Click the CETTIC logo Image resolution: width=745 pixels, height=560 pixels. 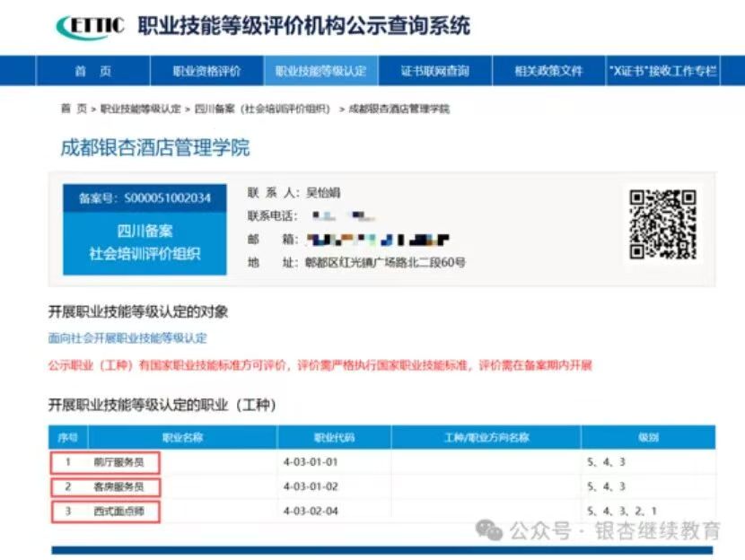click(x=91, y=26)
